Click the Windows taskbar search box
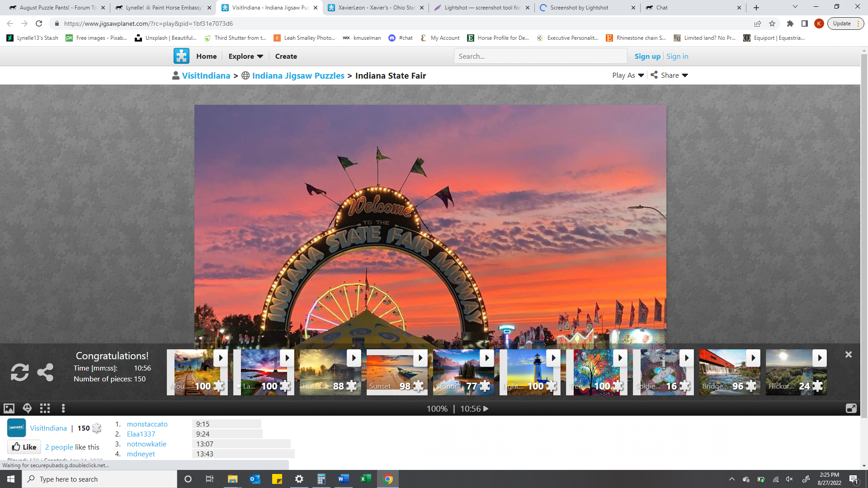Viewport: 868px width, 488px height. coord(99,479)
